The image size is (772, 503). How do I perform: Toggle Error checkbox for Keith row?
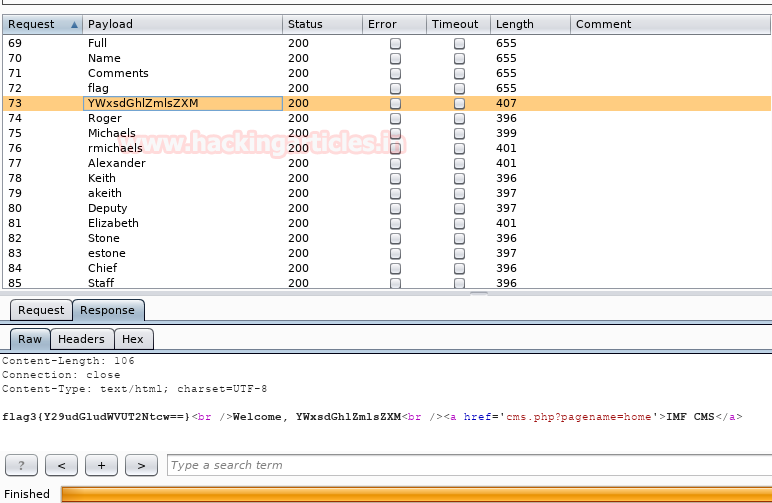[395, 179]
